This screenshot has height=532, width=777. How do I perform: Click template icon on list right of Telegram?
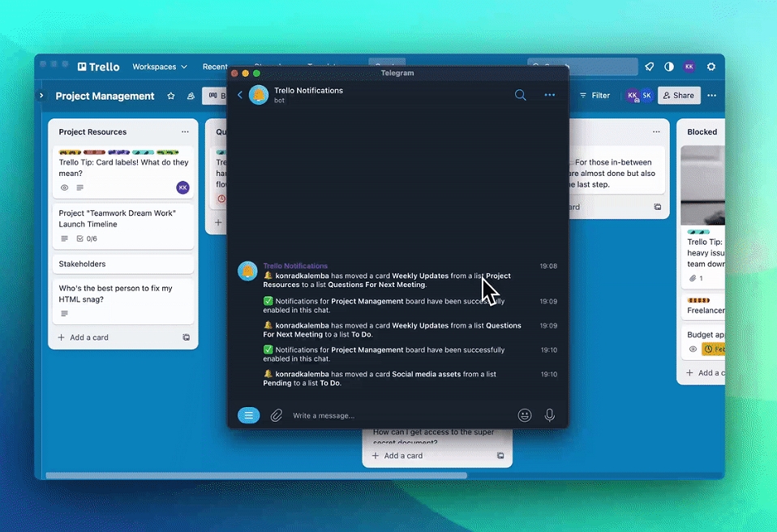658,207
